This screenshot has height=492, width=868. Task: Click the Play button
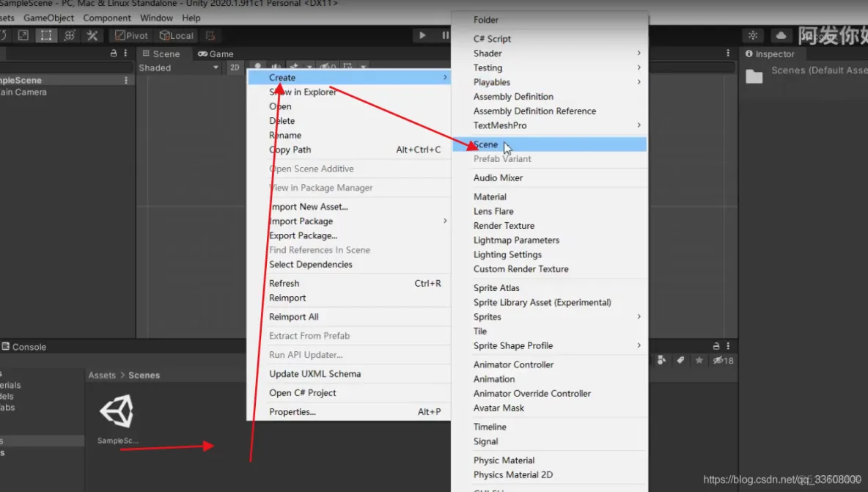[422, 35]
